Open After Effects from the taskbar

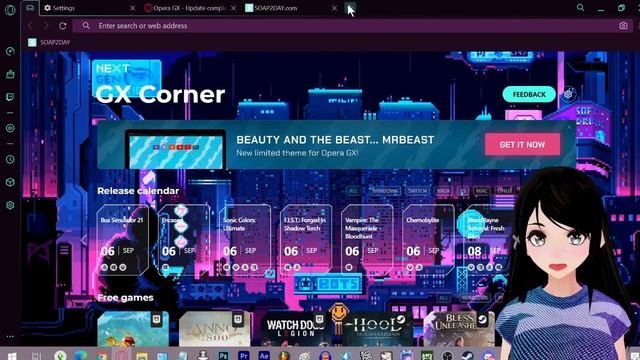click(264, 356)
